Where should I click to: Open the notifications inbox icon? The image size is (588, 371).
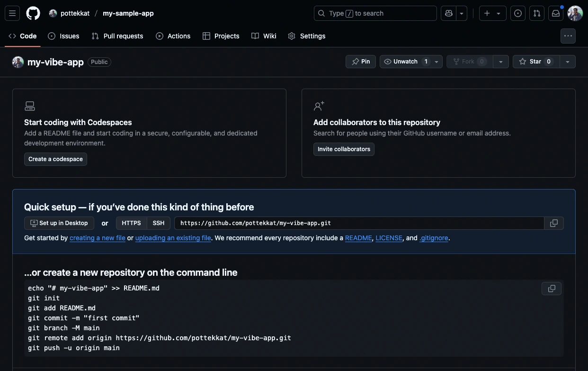[x=556, y=13]
